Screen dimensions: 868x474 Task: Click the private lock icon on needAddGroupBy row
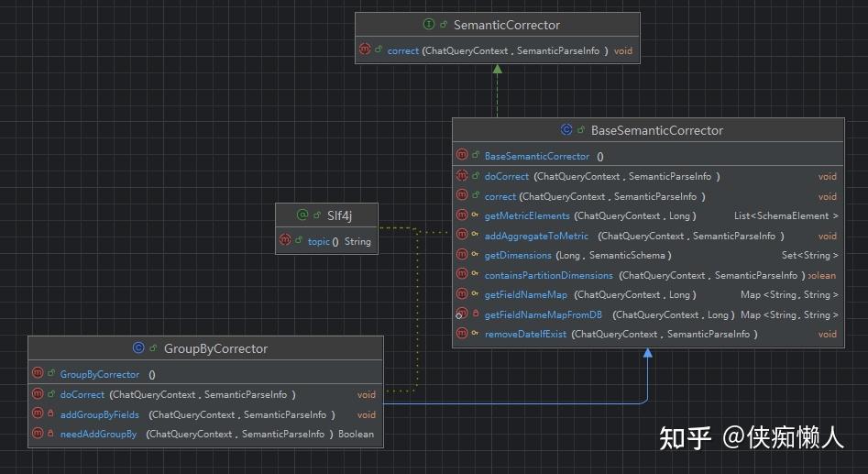click(x=51, y=433)
